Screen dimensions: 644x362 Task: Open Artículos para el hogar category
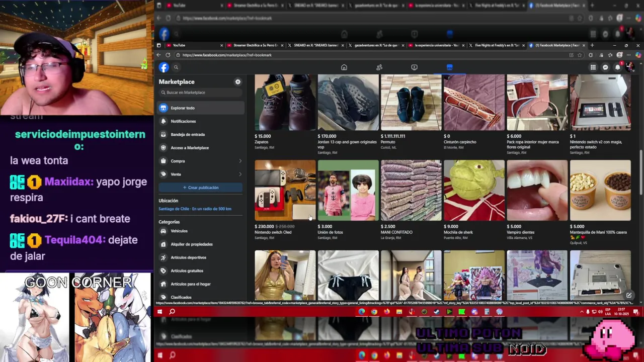201,284
